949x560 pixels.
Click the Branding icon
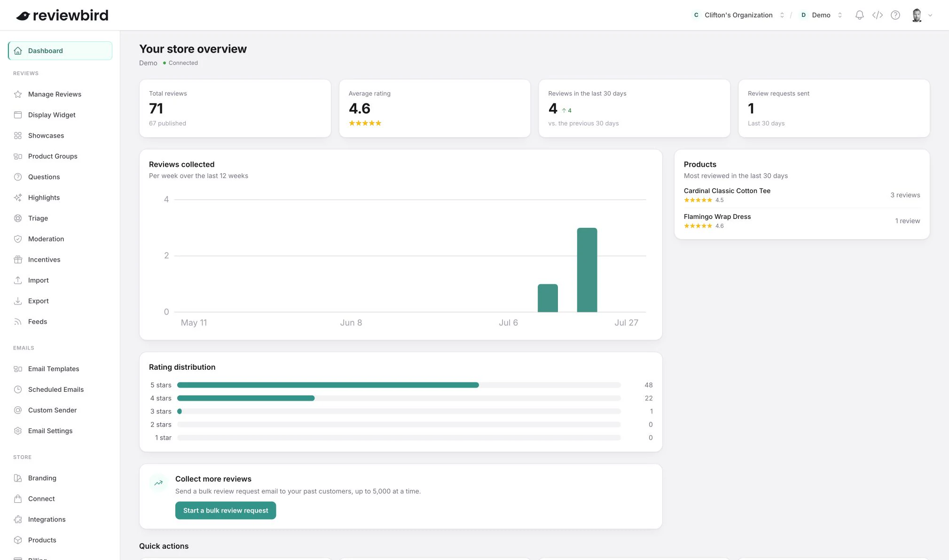18,478
